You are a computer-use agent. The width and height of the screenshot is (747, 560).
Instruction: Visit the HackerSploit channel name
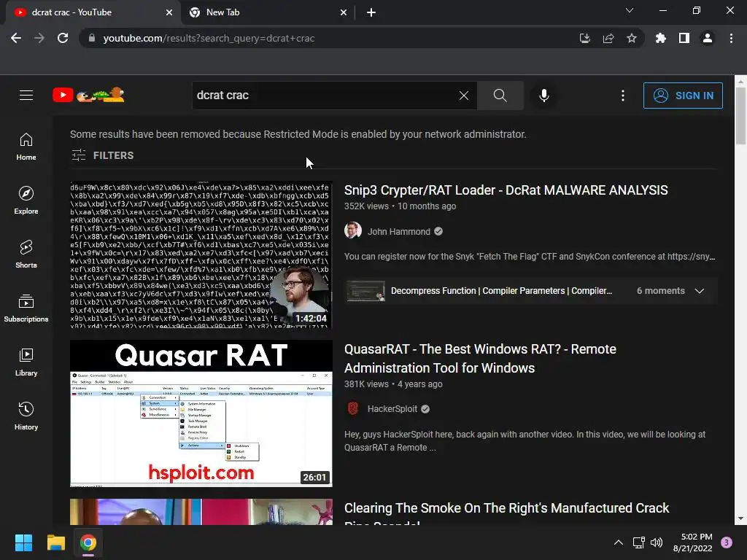tap(392, 409)
